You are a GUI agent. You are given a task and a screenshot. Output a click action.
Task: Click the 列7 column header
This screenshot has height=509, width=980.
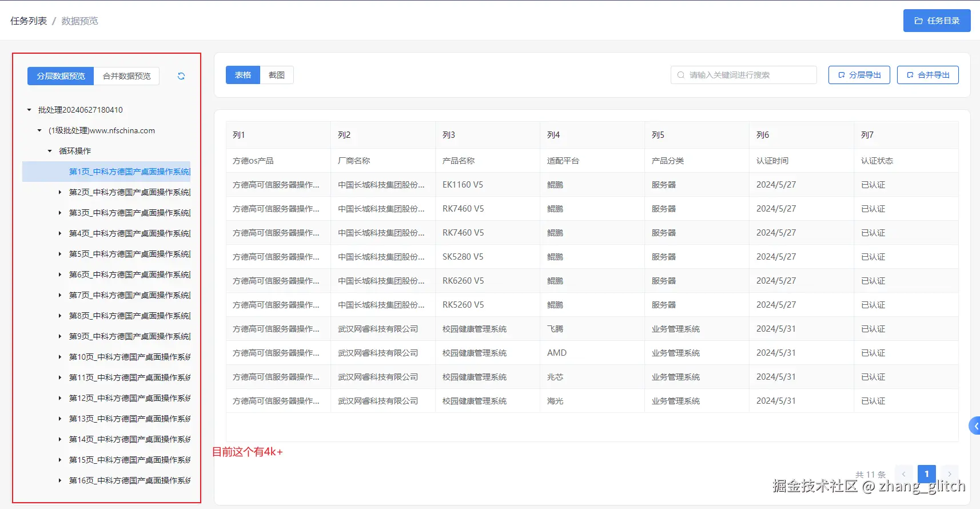(906, 135)
